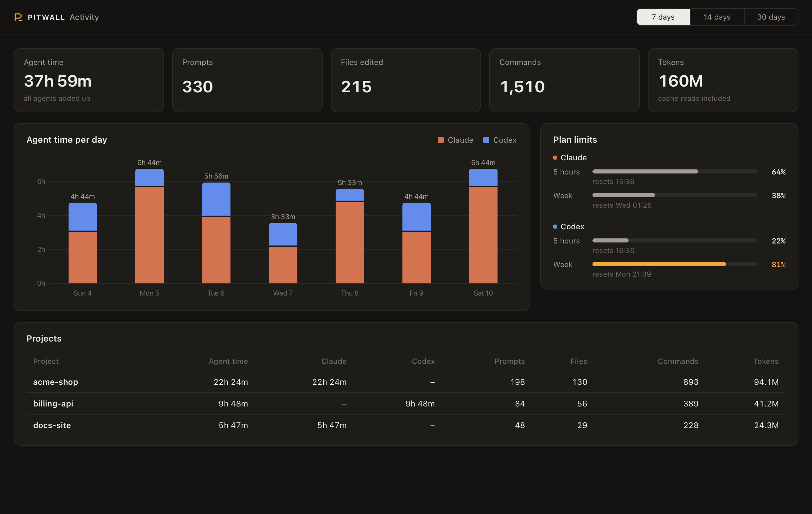Click the 94.1M tokens cell

pos(766,382)
